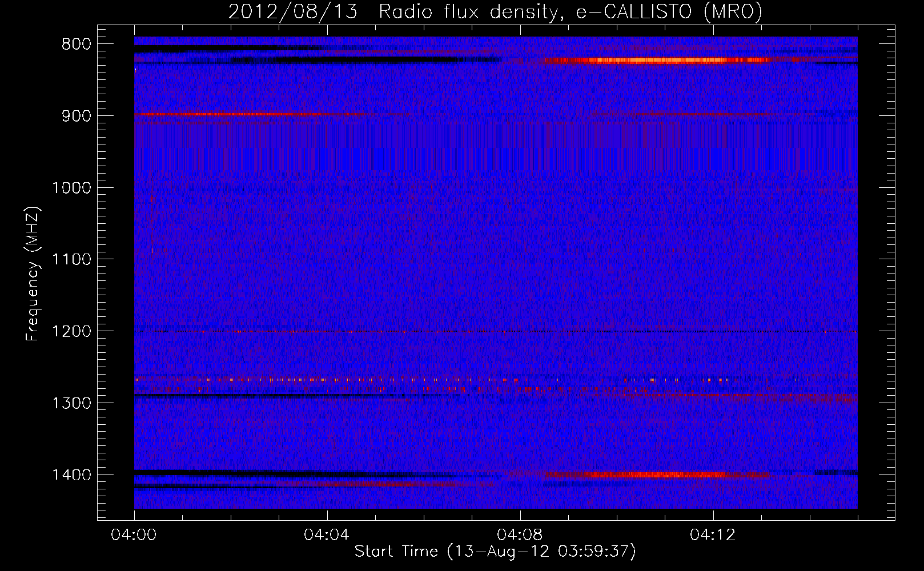This screenshot has height=571, width=924.
Task: Click the 04:00 time tick label
Action: (x=134, y=535)
